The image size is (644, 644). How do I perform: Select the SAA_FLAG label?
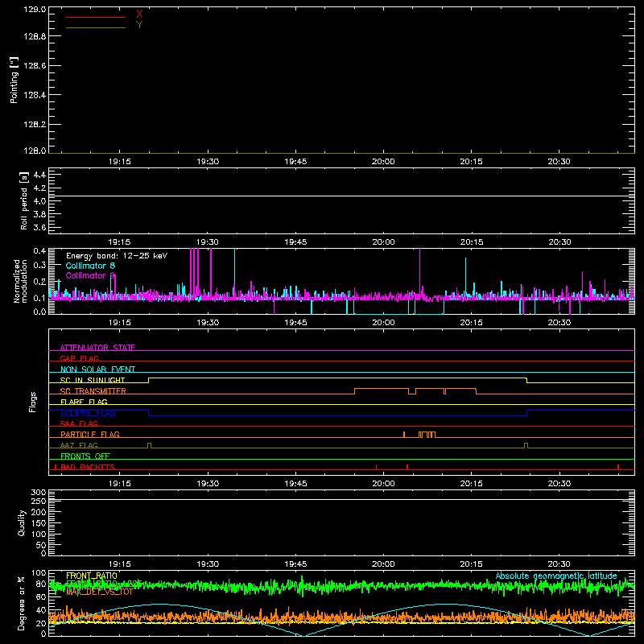pyautogui.click(x=79, y=424)
